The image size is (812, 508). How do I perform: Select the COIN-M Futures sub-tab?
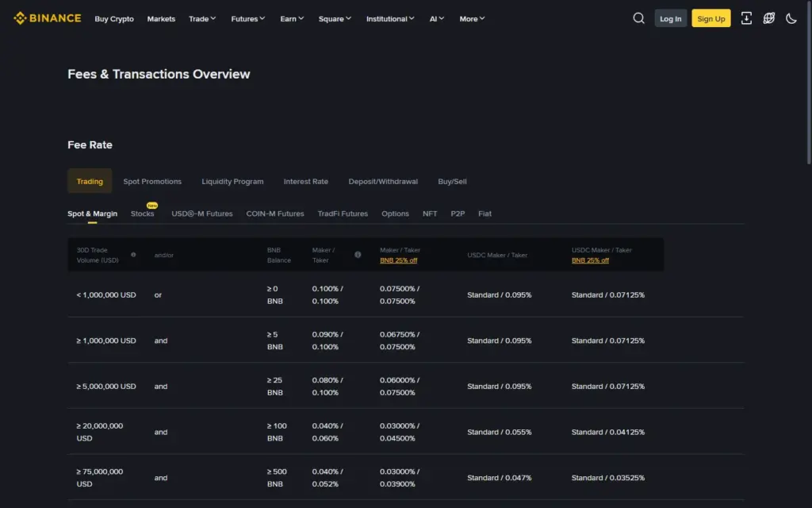click(x=275, y=214)
